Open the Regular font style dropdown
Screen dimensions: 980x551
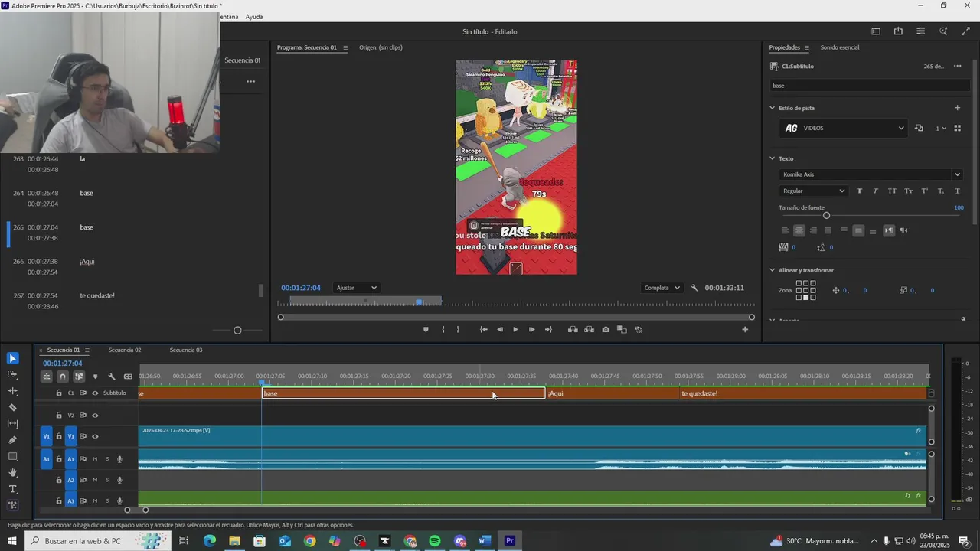click(x=813, y=191)
